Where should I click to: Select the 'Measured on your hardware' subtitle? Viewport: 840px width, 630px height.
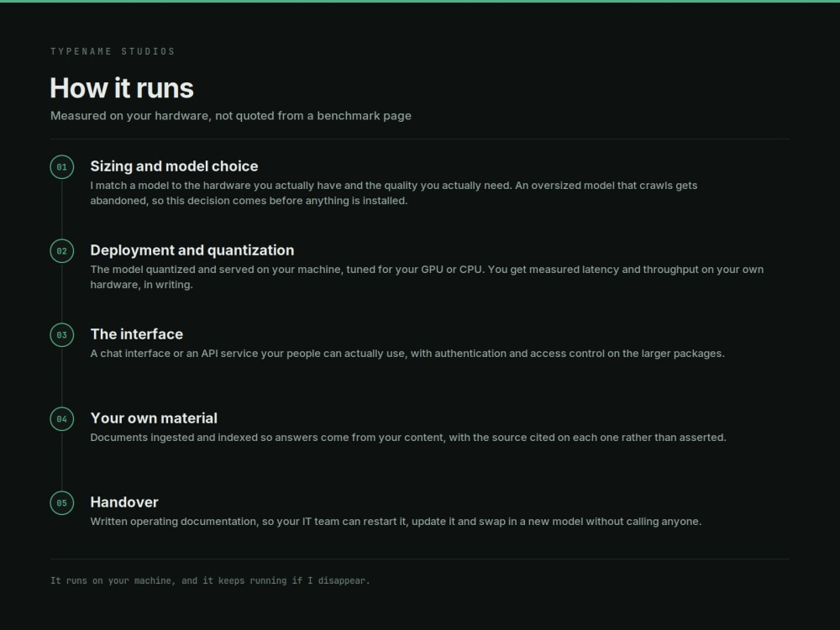tap(231, 116)
